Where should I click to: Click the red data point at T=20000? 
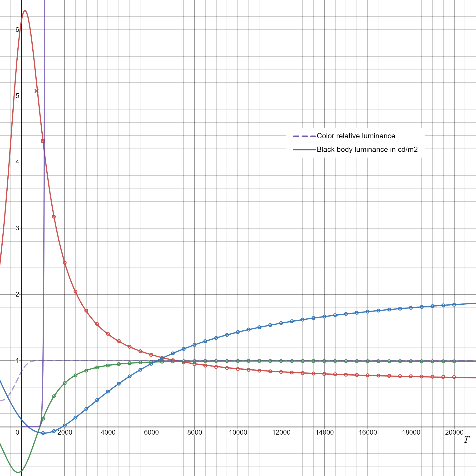click(454, 377)
